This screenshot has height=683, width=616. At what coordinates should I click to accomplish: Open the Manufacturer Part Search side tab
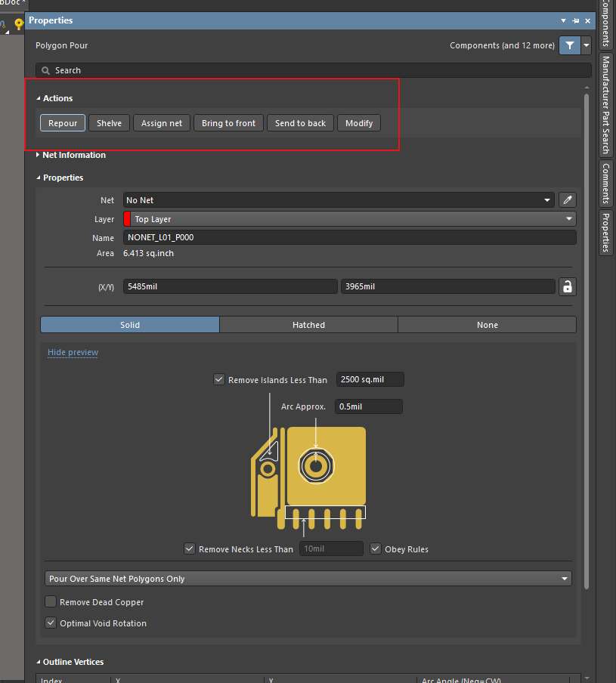tap(605, 105)
